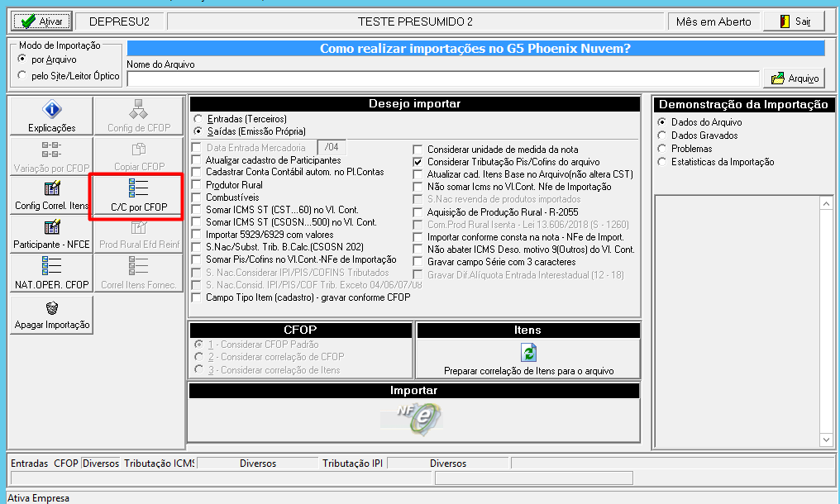
Task: Click the Nome do Arquivo input field
Action: [x=443, y=78]
